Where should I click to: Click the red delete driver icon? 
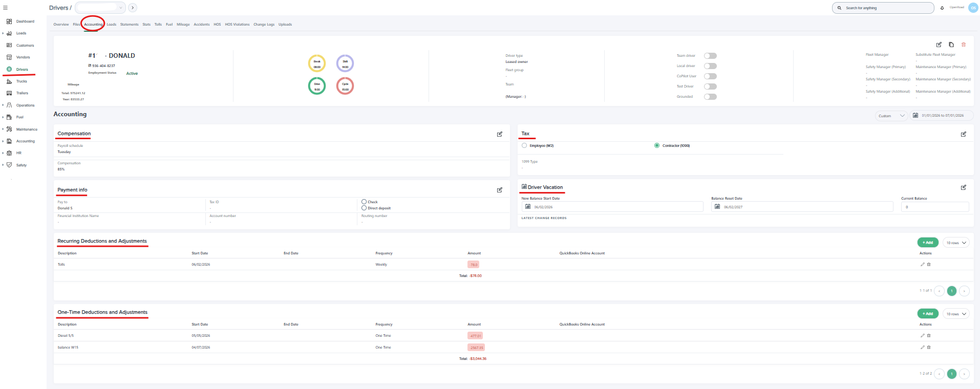(964, 45)
